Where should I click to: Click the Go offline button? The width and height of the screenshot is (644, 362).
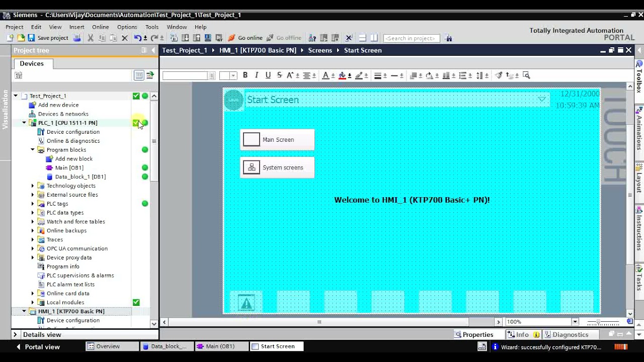284,38
